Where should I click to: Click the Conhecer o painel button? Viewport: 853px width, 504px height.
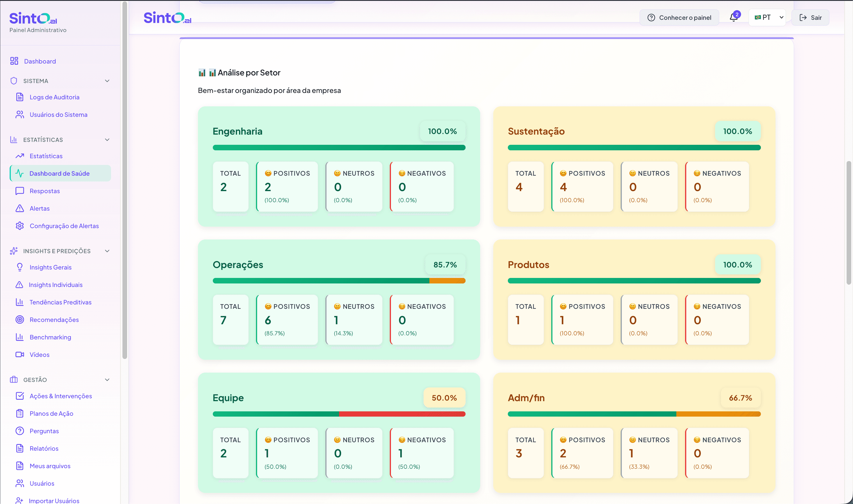click(x=679, y=17)
